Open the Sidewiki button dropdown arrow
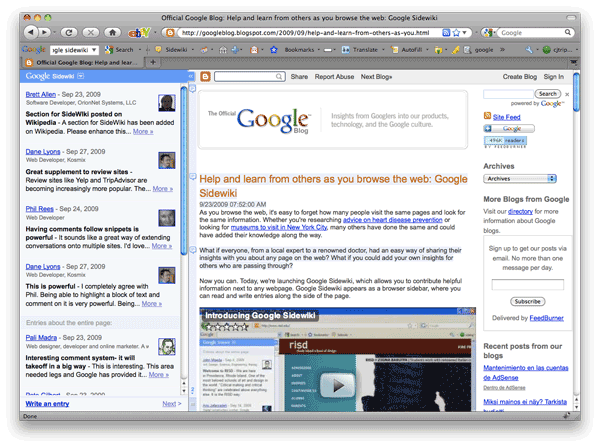 (192, 50)
